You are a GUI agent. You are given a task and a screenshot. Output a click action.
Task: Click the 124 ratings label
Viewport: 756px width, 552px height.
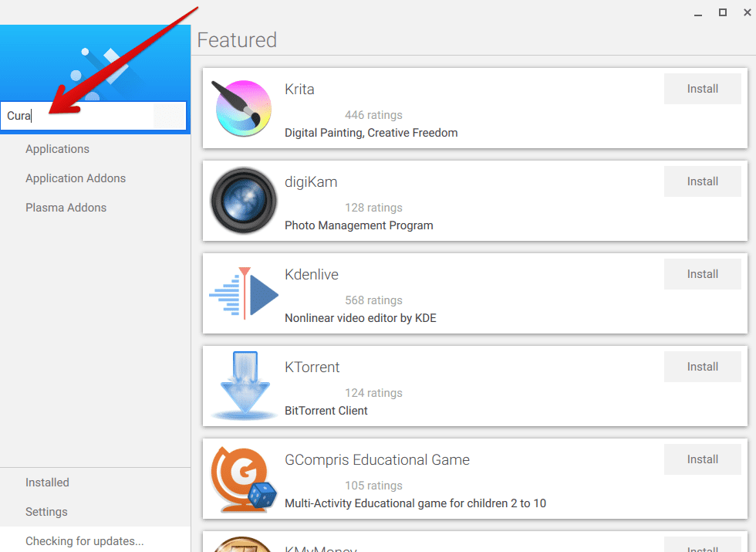coord(373,393)
